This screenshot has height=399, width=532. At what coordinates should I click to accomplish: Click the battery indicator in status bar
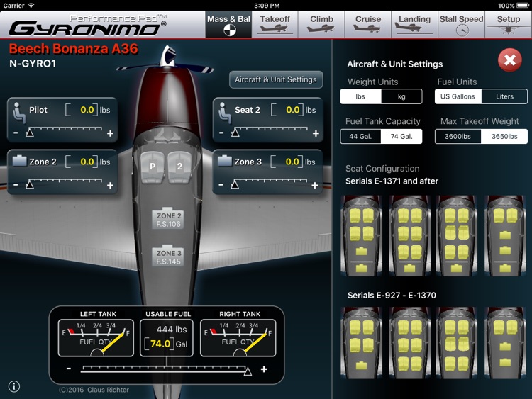pyautogui.click(x=523, y=6)
